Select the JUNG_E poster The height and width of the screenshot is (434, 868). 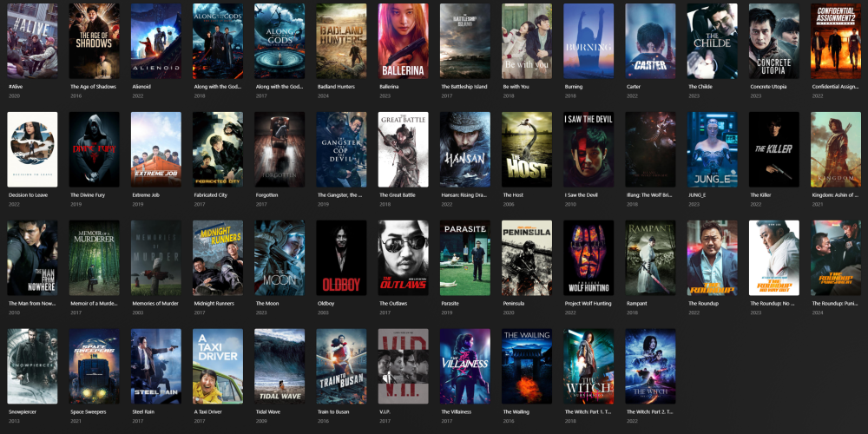click(713, 149)
